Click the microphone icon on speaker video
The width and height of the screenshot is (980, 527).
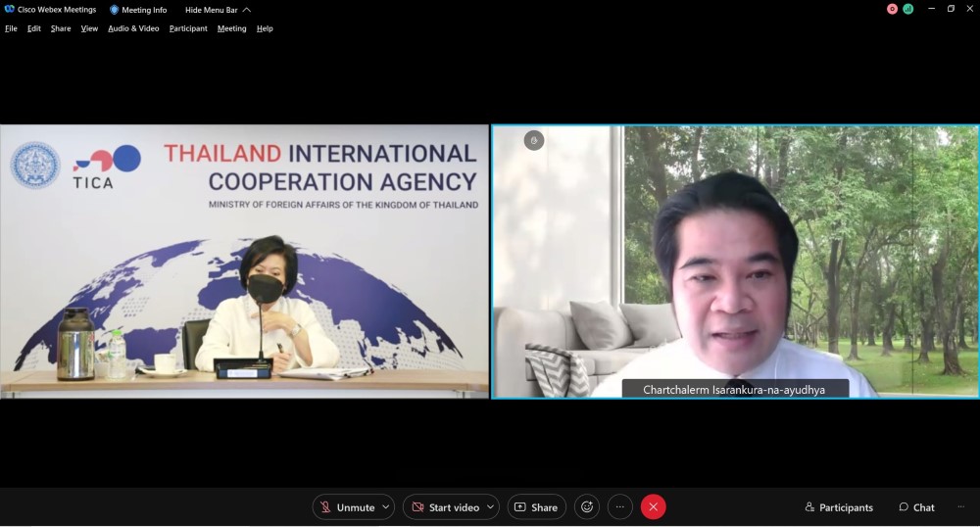[534, 141]
